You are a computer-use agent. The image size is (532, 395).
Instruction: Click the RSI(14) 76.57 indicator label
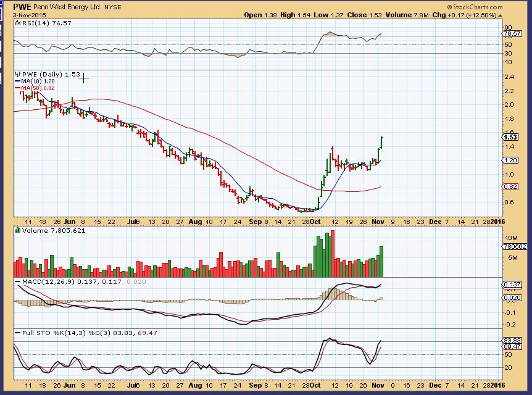pyautogui.click(x=47, y=23)
